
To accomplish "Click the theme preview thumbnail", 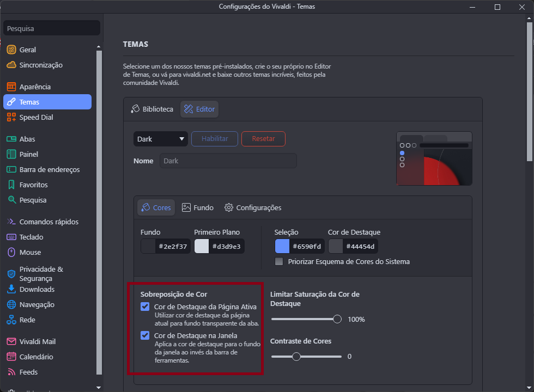I will click(x=434, y=158).
